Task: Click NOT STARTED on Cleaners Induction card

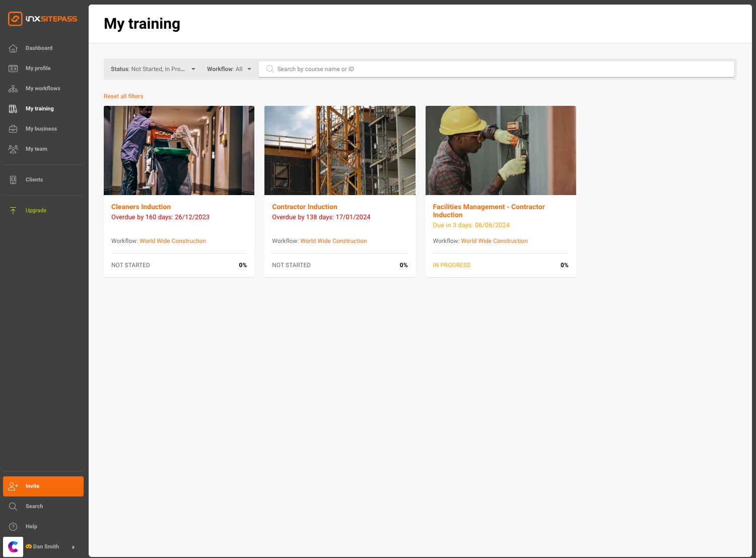Action: click(x=130, y=266)
